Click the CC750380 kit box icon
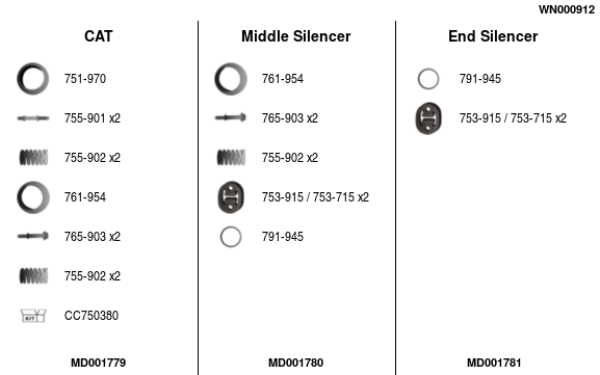The image size is (600, 375). pyautogui.click(x=33, y=316)
